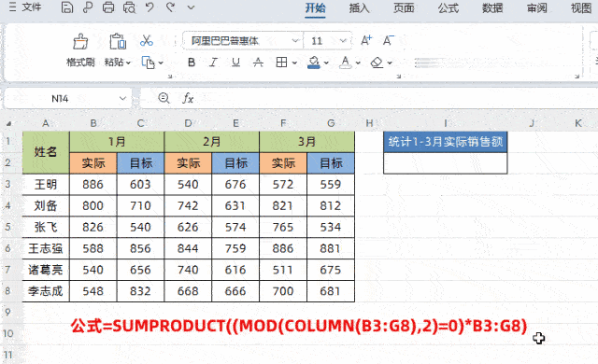Click the Decrease font size A- icon
Screen dimensions: 598x364
click(389, 40)
